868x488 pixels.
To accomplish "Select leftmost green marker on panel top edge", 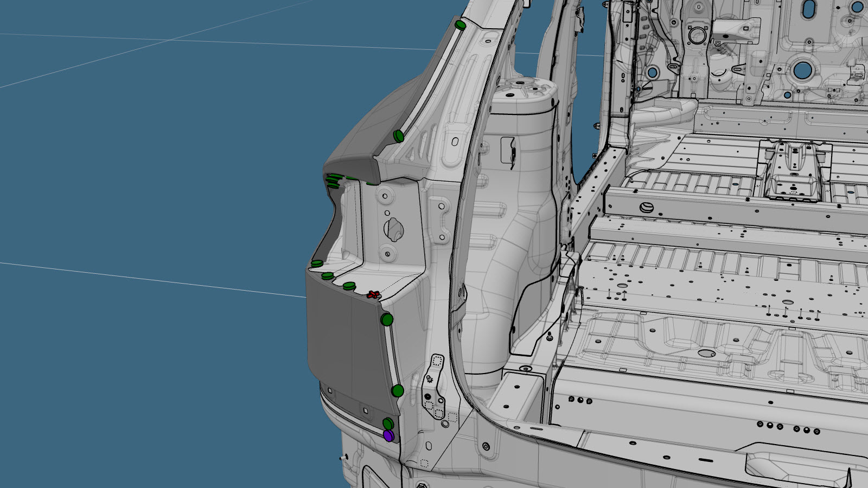I will click(317, 264).
